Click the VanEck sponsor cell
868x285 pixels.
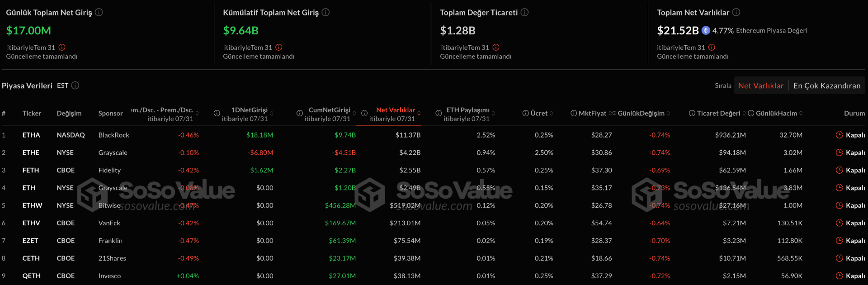click(109, 223)
